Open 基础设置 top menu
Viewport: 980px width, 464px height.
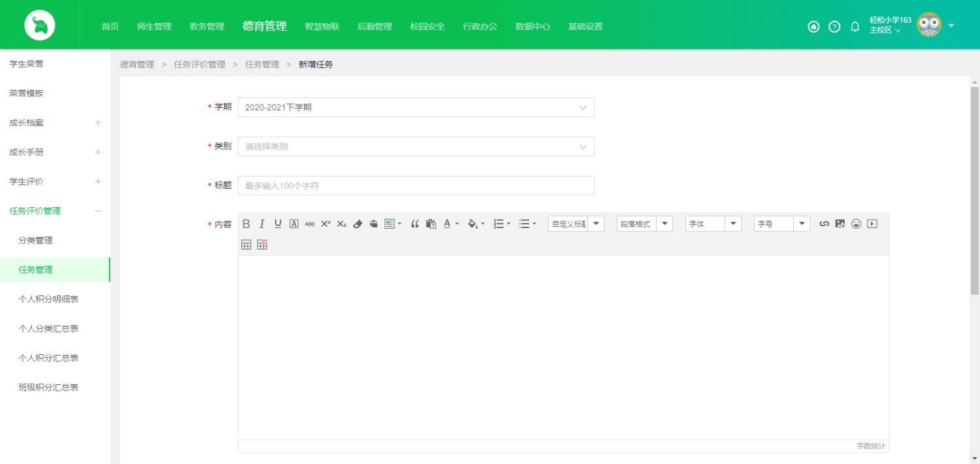[x=585, y=27]
